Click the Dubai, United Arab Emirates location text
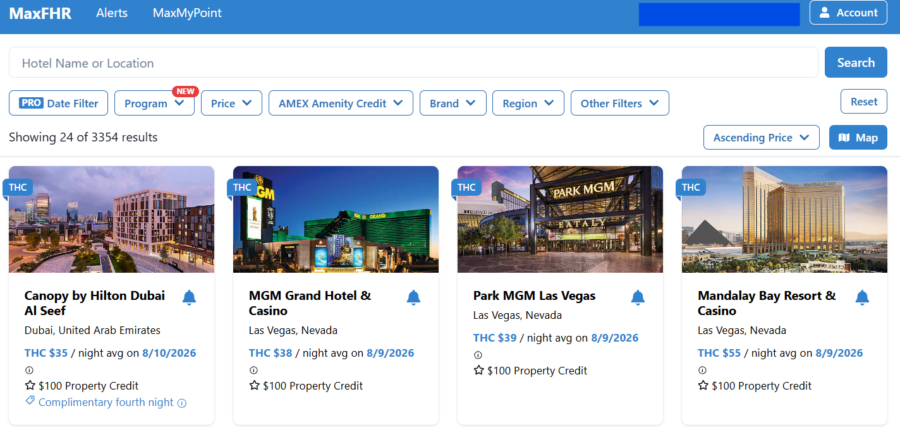Screen dimensions: 900x435 pyautogui.click(x=92, y=330)
